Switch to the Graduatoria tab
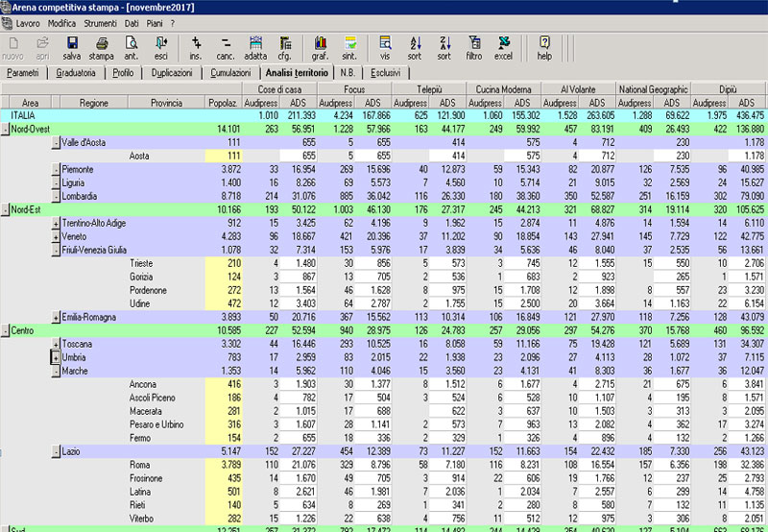The image size is (768, 532). click(75, 72)
